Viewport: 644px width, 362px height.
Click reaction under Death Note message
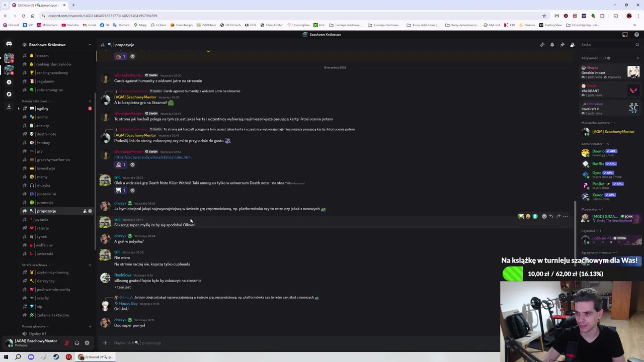121,191
